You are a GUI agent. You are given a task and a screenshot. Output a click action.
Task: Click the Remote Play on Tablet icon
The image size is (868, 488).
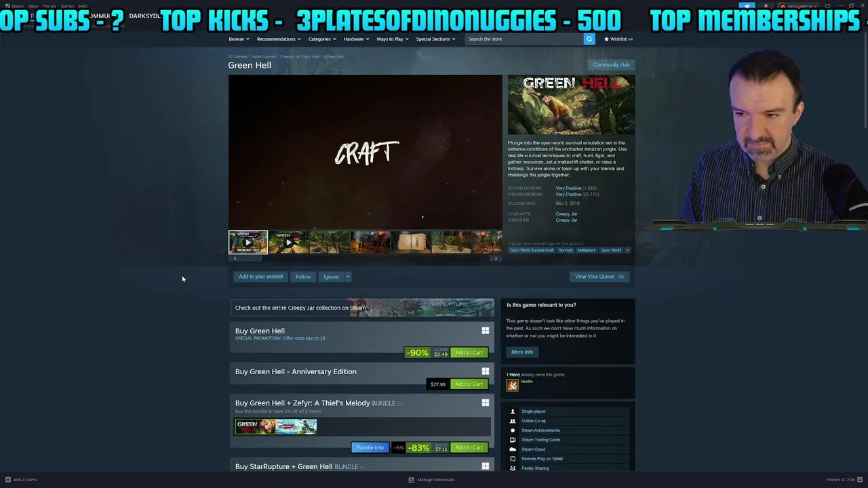[513, 459]
